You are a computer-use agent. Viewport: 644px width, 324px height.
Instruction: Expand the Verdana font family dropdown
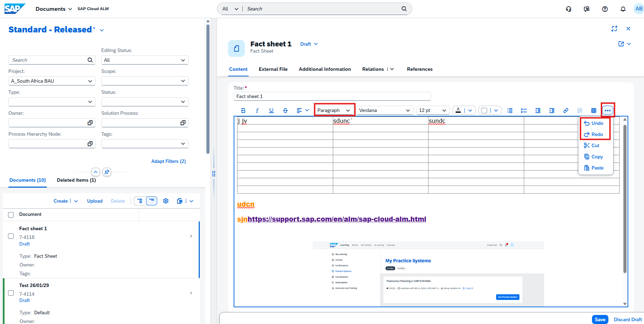pyautogui.click(x=384, y=111)
